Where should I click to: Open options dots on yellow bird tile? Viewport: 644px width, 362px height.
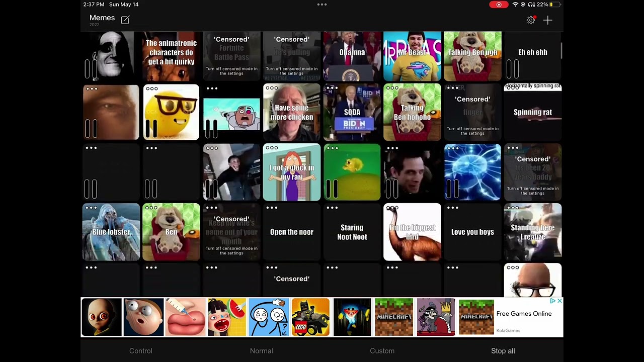point(332,148)
